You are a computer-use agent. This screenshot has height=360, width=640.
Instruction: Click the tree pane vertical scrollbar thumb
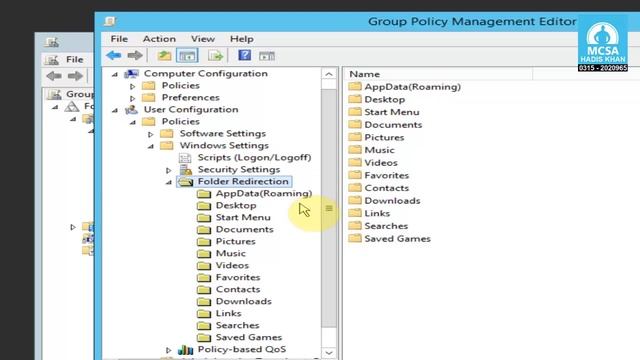coord(329,208)
